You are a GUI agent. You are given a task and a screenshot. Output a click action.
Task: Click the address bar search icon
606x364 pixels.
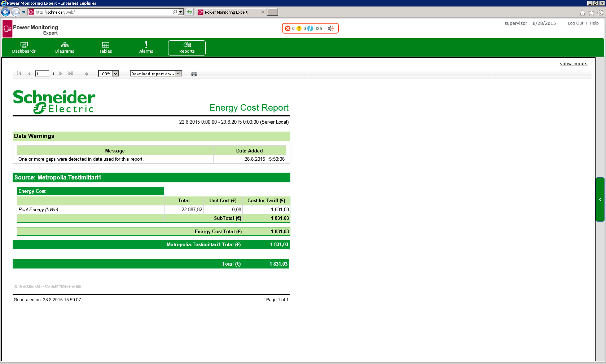pos(175,12)
